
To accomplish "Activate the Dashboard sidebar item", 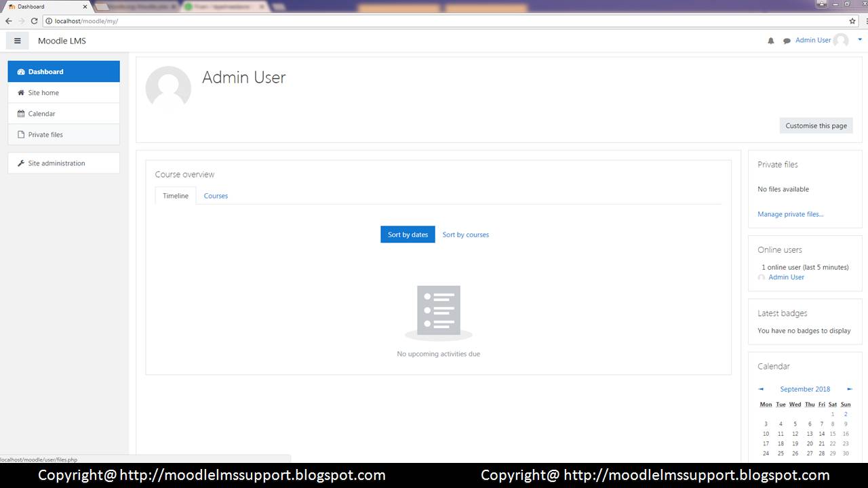I will [45, 71].
